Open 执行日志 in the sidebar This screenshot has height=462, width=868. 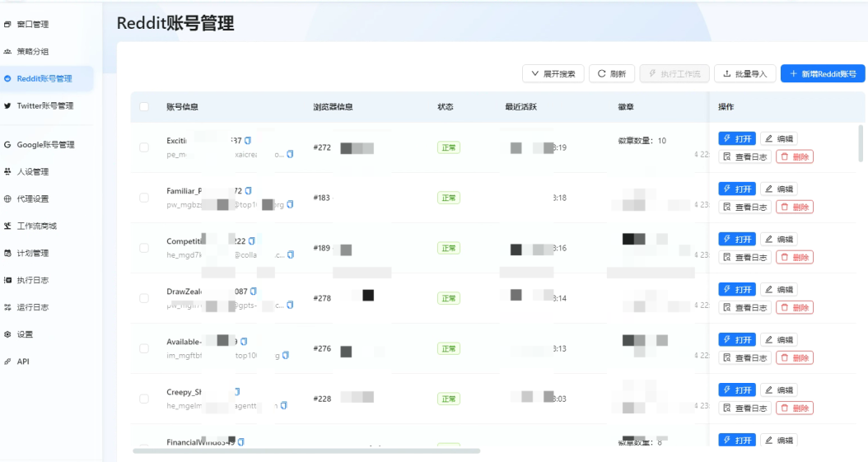(33, 280)
